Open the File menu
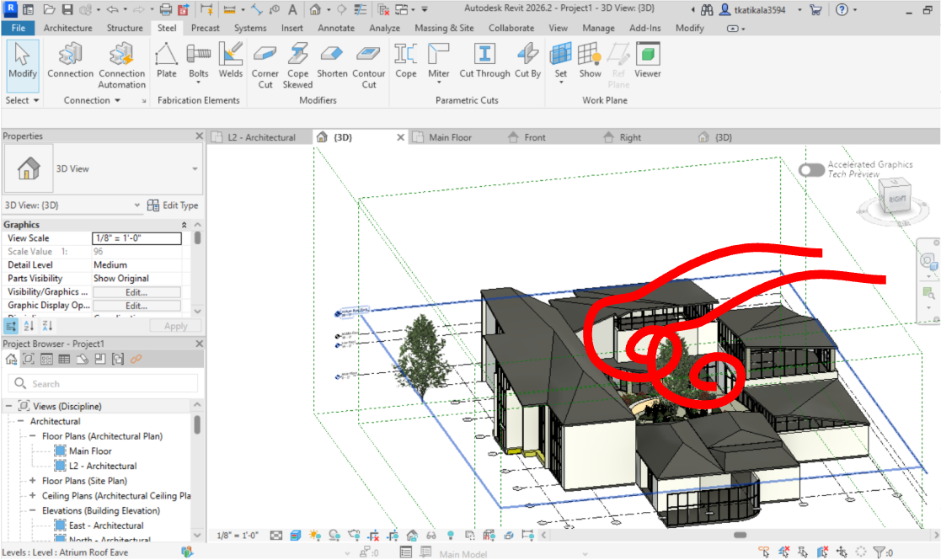941x560 pixels. click(x=18, y=28)
